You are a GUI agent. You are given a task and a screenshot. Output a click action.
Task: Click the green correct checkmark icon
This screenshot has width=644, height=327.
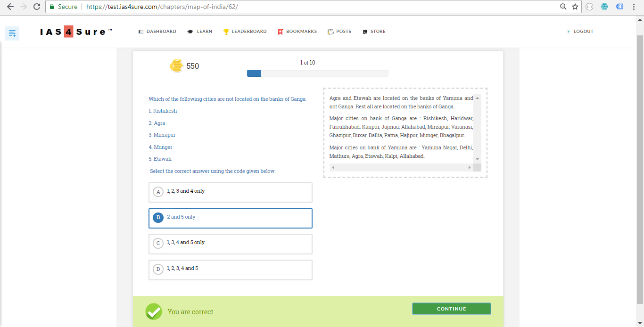pyautogui.click(x=154, y=311)
